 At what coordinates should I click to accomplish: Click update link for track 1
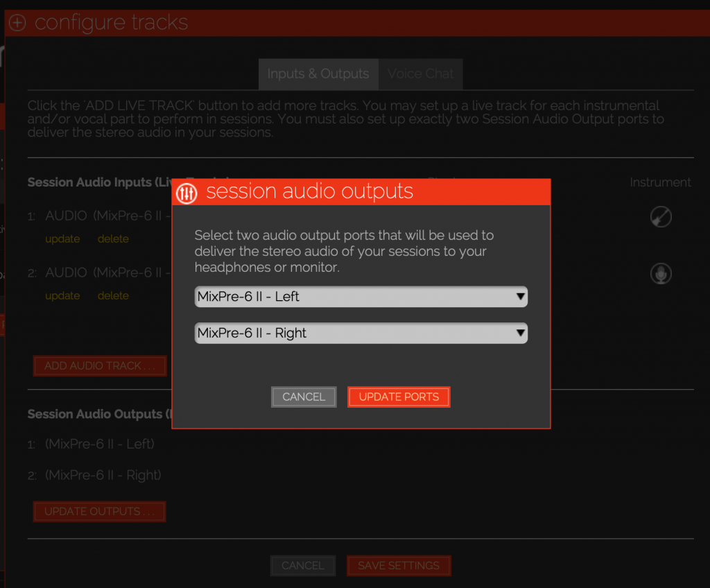coord(62,239)
